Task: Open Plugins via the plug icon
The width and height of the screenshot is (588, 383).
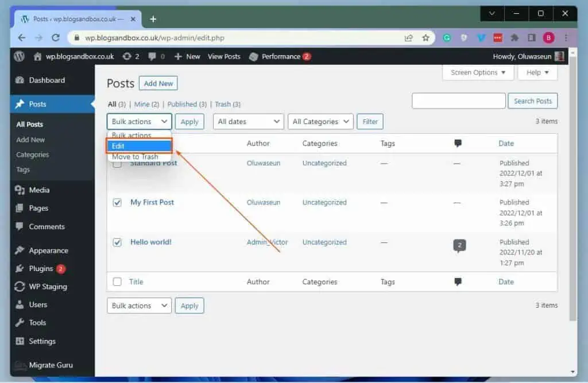Action: 18,268
